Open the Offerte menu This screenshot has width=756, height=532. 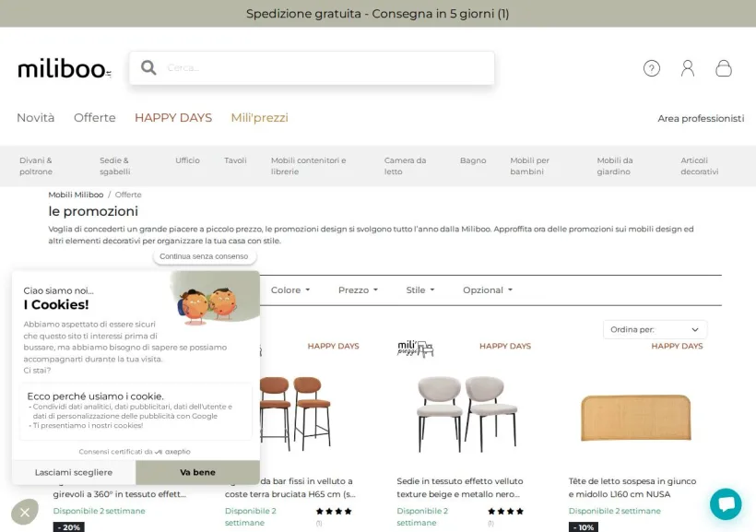pyautogui.click(x=94, y=118)
